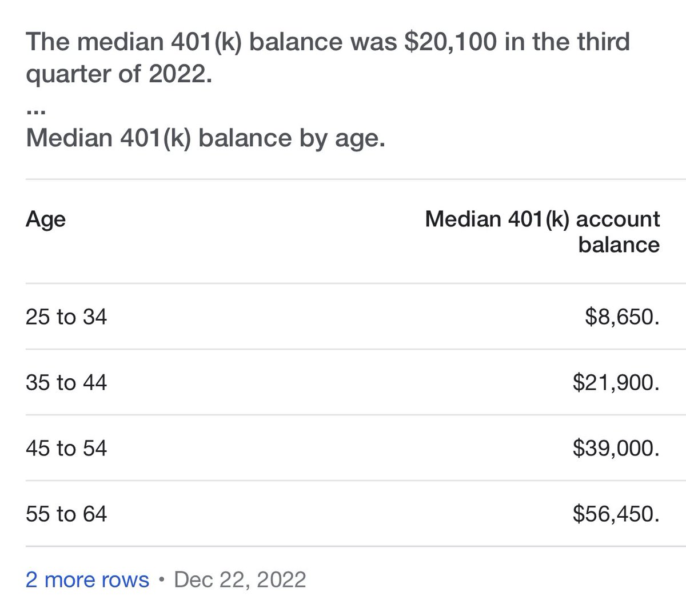This screenshot has width=686, height=616.
Task: Click the 'Dec 22, 2022' date text
Action: (240, 579)
